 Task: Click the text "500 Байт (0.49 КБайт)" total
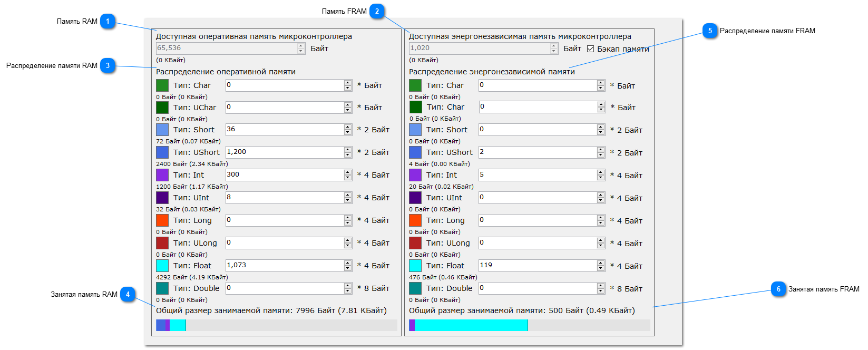coord(592,310)
